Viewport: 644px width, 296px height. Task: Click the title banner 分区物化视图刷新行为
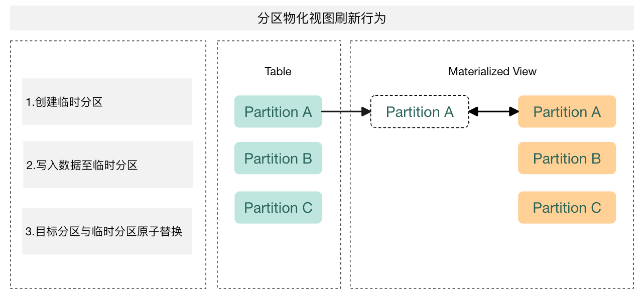coord(321,19)
